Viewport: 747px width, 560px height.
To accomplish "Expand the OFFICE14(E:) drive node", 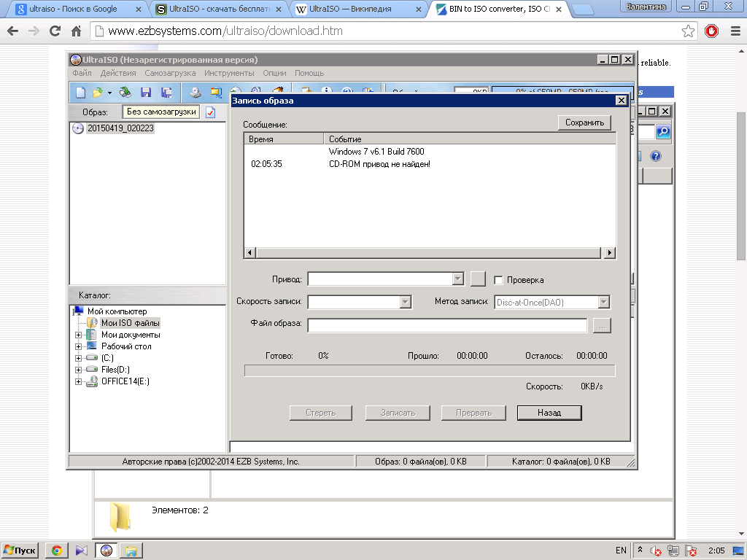I will click(x=78, y=381).
